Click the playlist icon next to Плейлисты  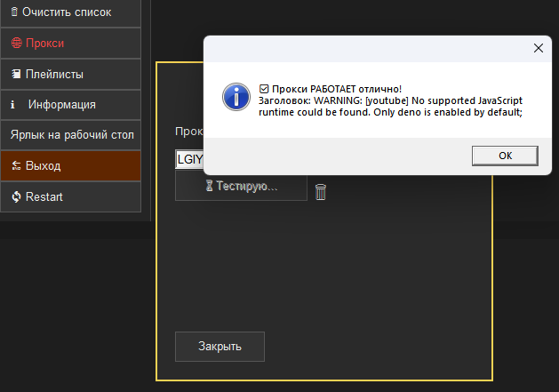click(16, 74)
